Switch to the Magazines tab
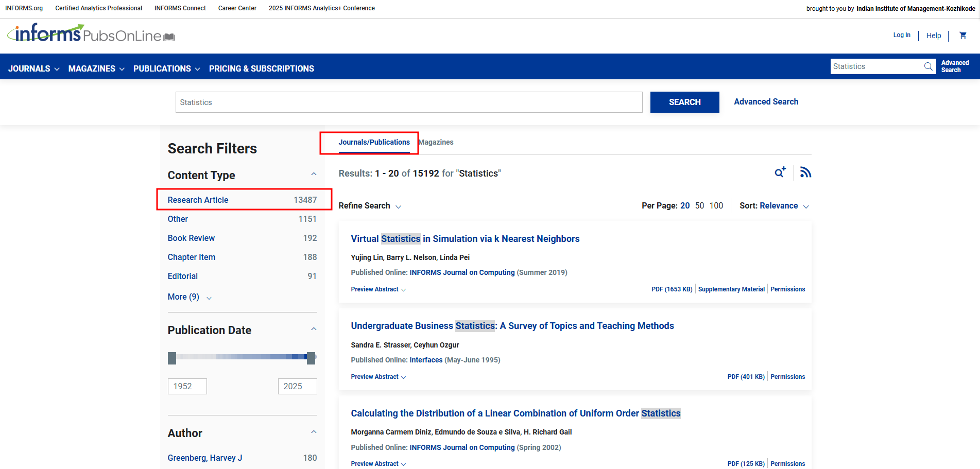The width and height of the screenshot is (980, 469). pyautogui.click(x=436, y=142)
